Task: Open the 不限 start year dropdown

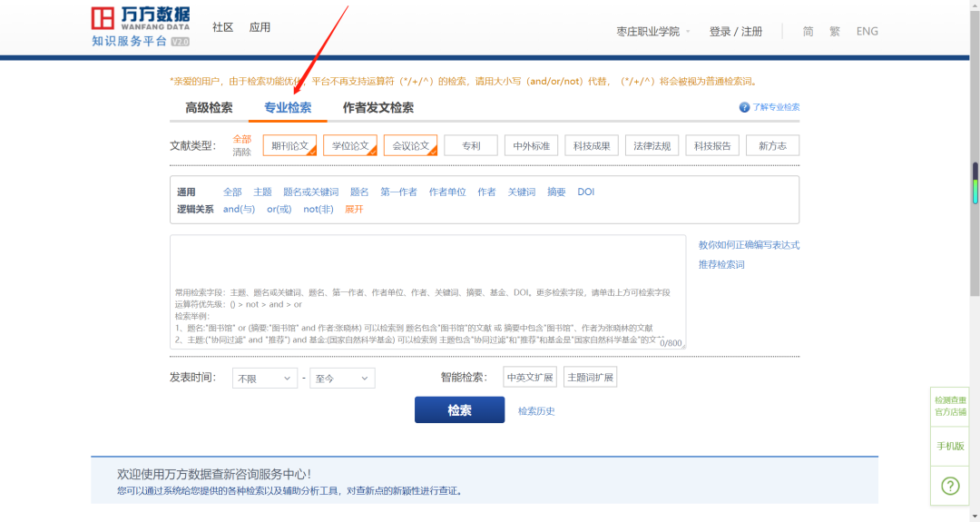Action: tap(265, 379)
